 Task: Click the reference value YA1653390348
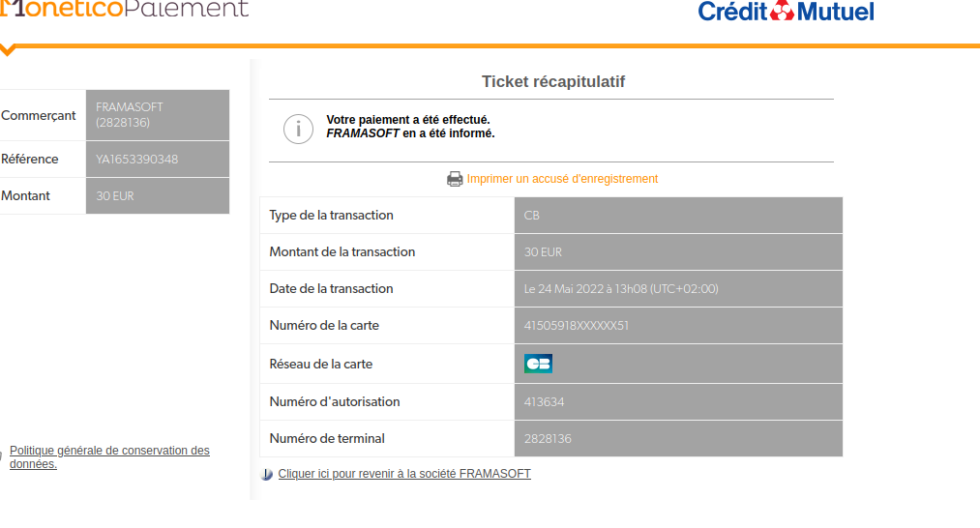pyautogui.click(x=137, y=160)
